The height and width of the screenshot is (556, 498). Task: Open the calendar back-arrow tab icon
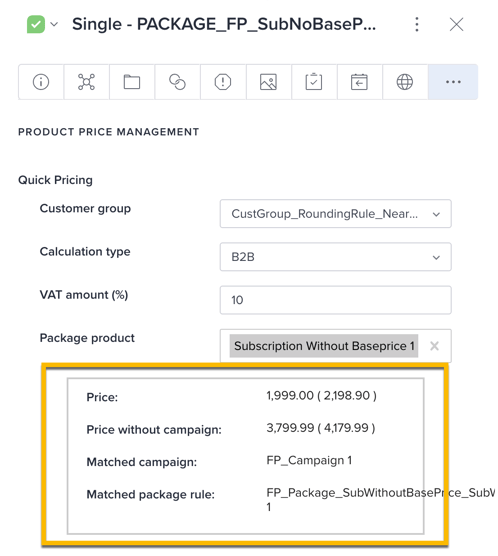(x=359, y=82)
